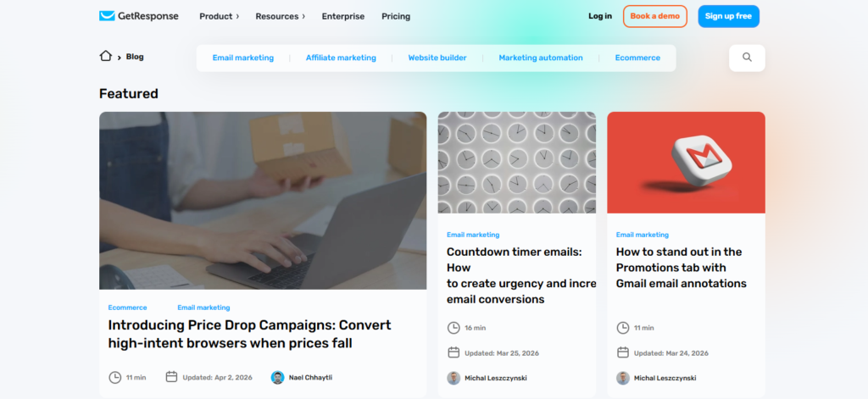Viewport: 868px width, 399px height.
Task: Go to the home icon in breadcrumb
Action: click(x=106, y=56)
